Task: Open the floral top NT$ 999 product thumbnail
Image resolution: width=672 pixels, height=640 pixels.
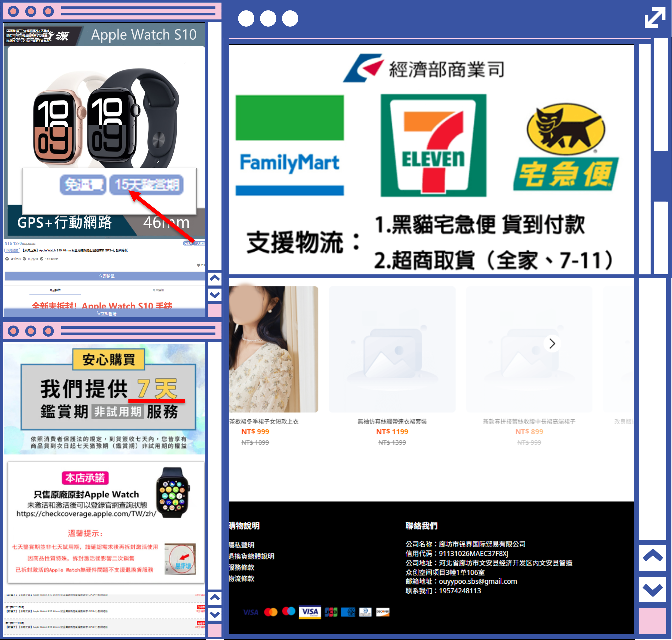Action: pyautogui.click(x=273, y=349)
